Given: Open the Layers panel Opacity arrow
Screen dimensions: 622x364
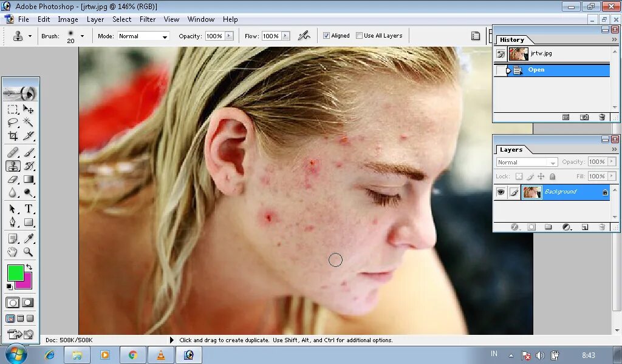Looking at the screenshot, I should tap(612, 161).
